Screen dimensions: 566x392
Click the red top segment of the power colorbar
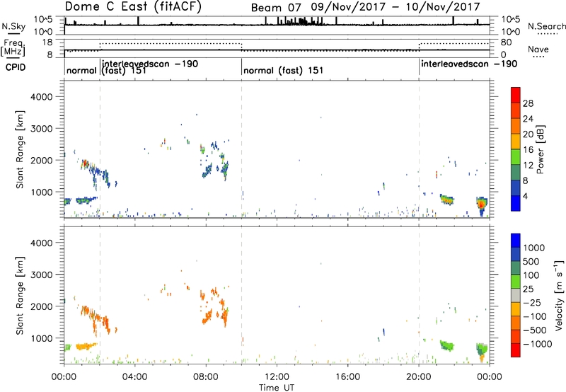pyautogui.click(x=516, y=95)
